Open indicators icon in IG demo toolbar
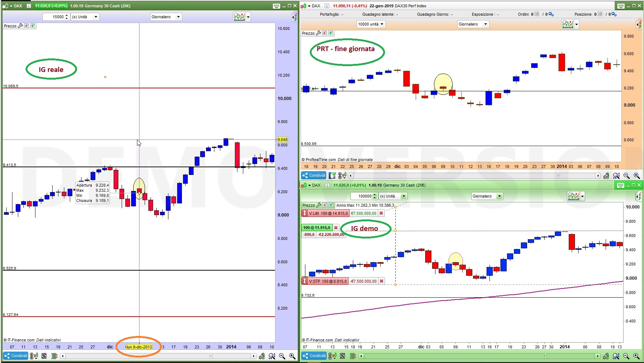The width and height of the screenshot is (644, 363). click(x=573, y=196)
